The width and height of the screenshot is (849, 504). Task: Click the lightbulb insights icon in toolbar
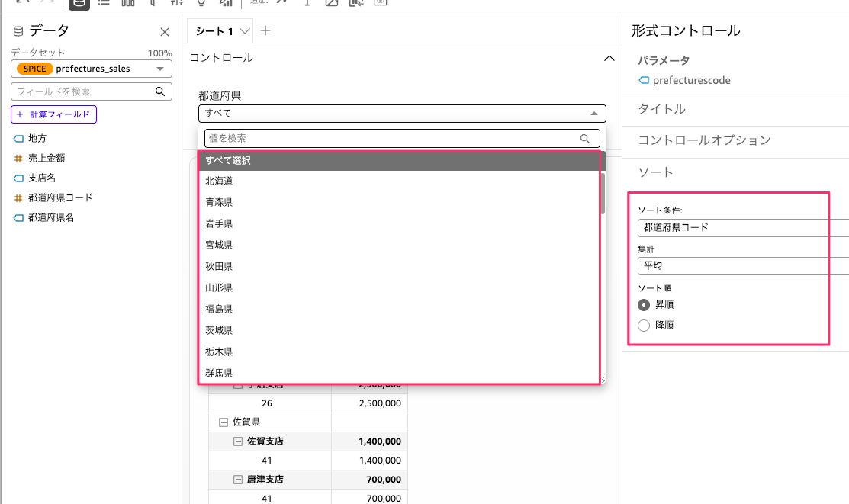click(201, 3)
